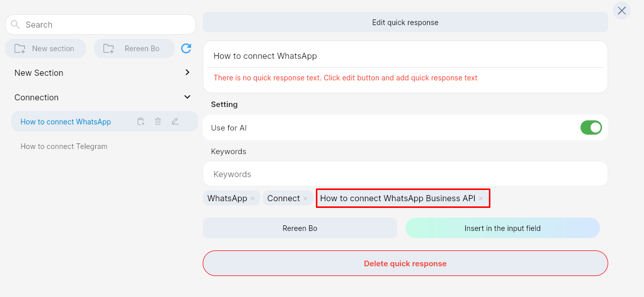The width and height of the screenshot is (644, 297).
Task: Click the How to connect WhatsApp title text
Action: point(265,56)
